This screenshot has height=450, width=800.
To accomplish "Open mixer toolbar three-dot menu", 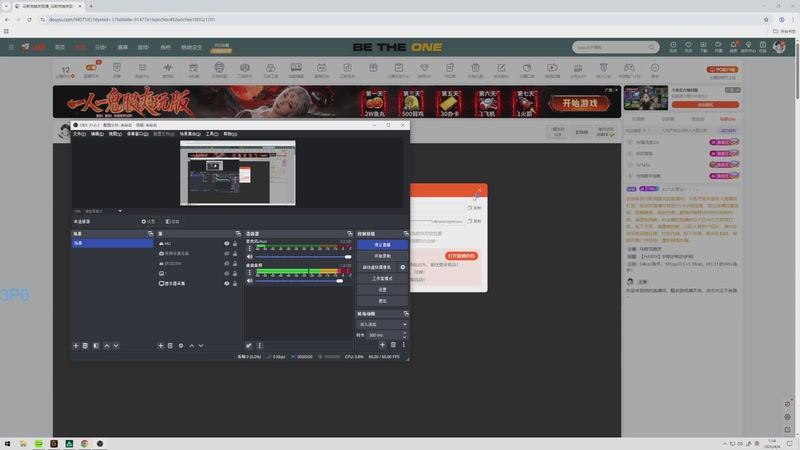I will [259, 346].
